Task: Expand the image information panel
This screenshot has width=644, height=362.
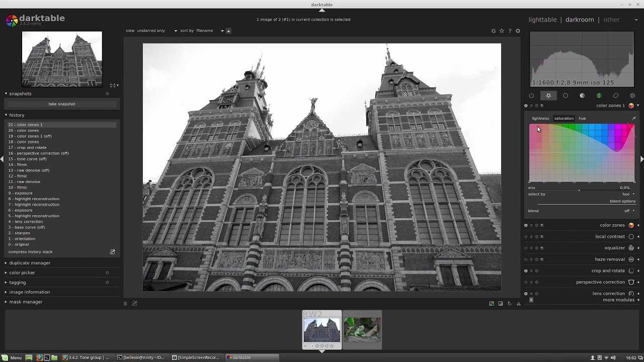Action: 29,292
